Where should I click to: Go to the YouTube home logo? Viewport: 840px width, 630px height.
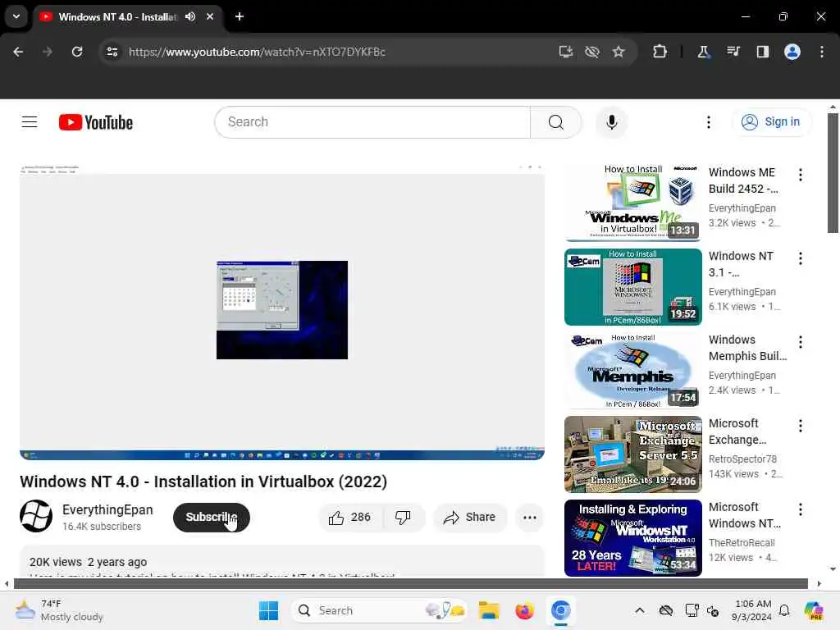(x=96, y=123)
